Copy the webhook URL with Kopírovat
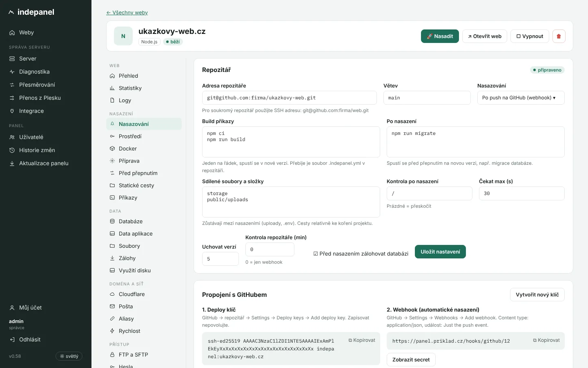Screen dimensions: 588x368 546,340
